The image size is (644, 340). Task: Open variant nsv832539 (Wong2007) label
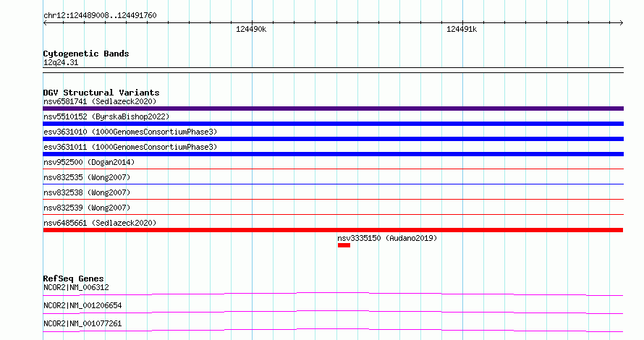click(x=87, y=208)
